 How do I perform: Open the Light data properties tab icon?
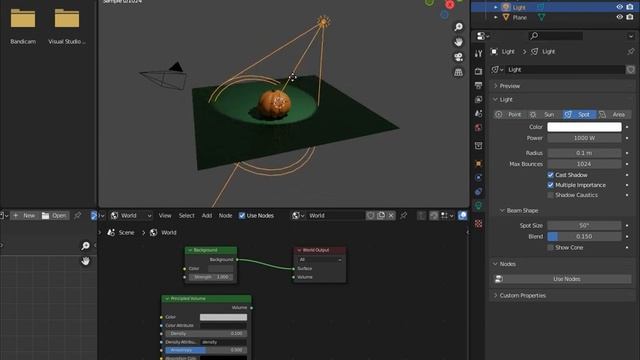pos(478,206)
